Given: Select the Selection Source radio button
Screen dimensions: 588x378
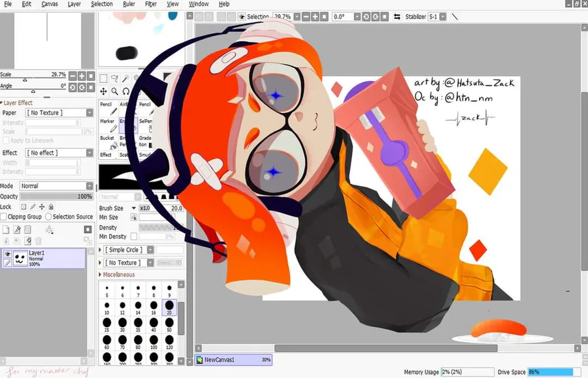Looking at the screenshot, I should coord(48,217).
